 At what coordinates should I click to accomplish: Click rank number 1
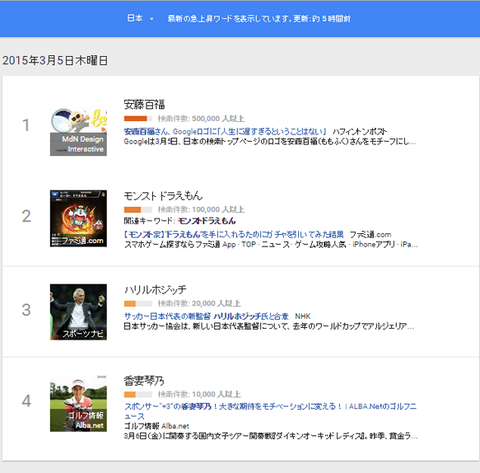26,125
